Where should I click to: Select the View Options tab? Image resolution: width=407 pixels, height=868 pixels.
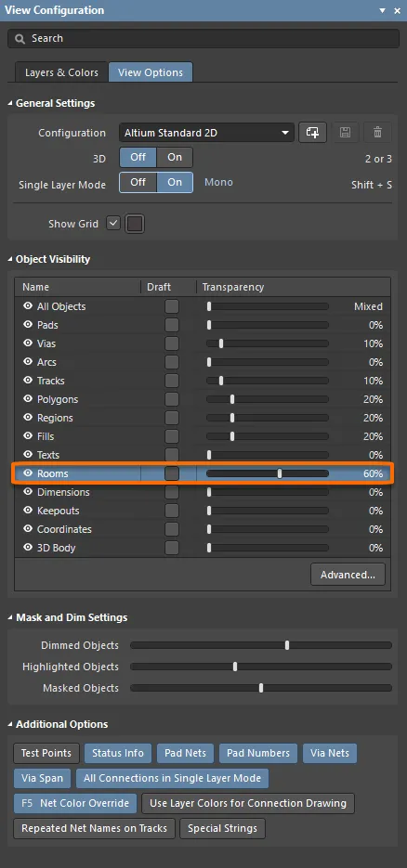tap(151, 72)
